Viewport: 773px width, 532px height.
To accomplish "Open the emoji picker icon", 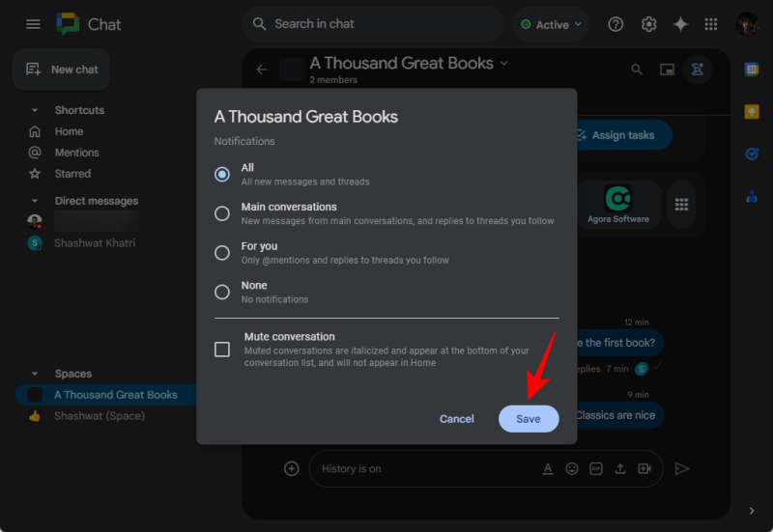I will (x=572, y=468).
